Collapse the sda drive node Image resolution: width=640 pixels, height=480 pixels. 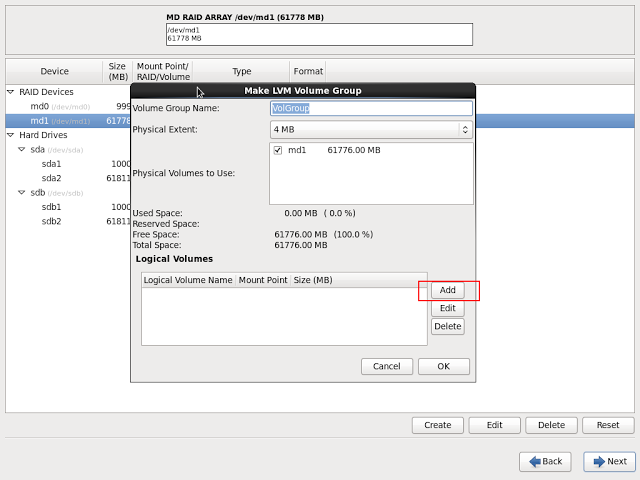tap(22, 149)
